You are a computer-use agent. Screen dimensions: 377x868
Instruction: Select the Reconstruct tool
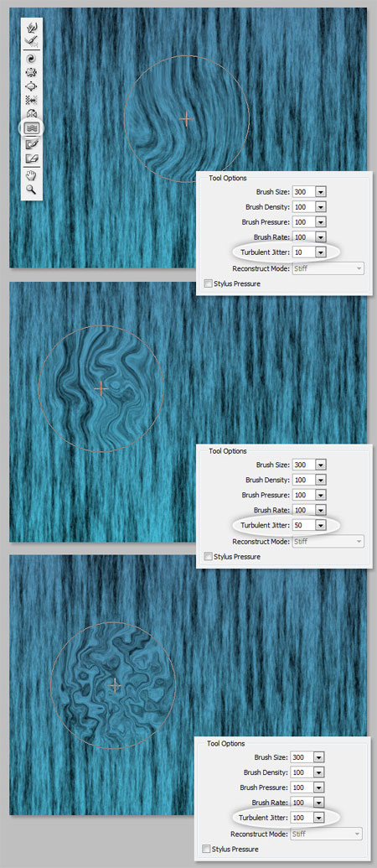click(32, 40)
